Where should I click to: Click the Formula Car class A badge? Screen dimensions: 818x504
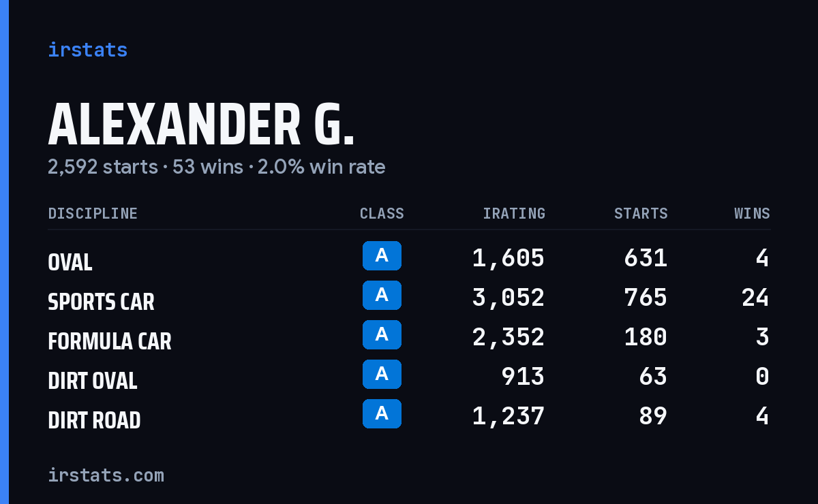pyautogui.click(x=382, y=335)
